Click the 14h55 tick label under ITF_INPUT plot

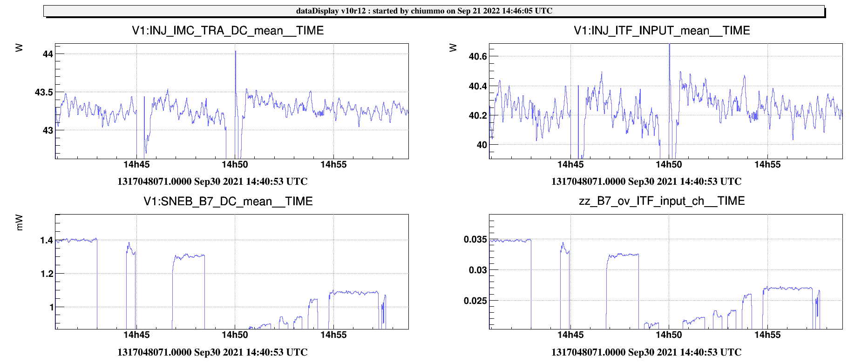(767, 164)
